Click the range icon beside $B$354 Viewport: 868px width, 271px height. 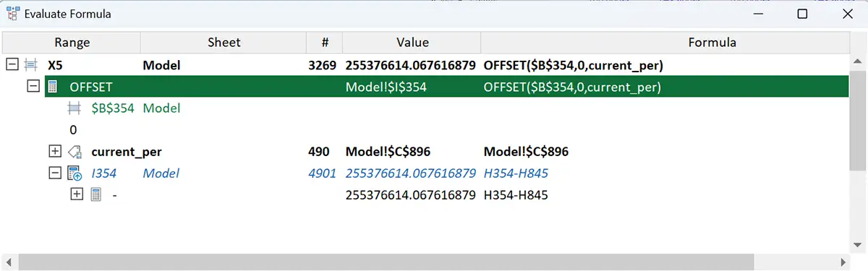pos(74,108)
